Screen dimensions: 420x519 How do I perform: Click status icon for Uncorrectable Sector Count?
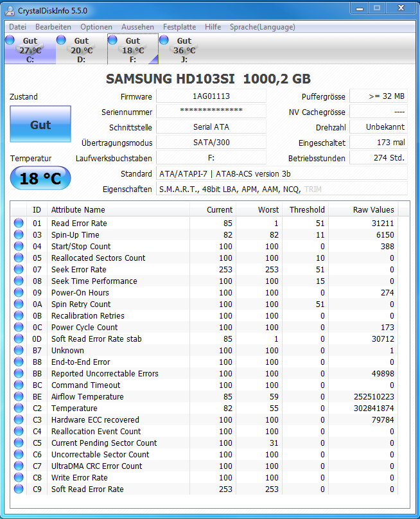19,455
